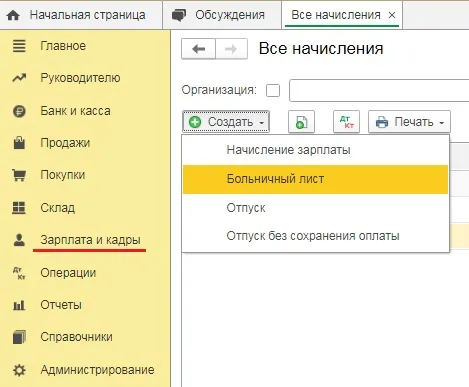Open the Руководителю section
Image resolution: width=469 pixels, height=387 pixels.
coord(80,78)
